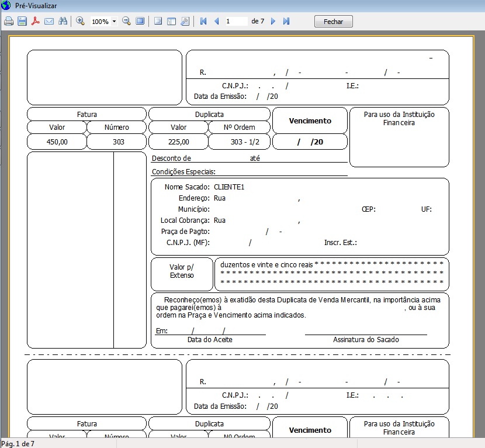Click the Pré-Visualizar window globe icon

pyautogui.click(x=6, y=5)
